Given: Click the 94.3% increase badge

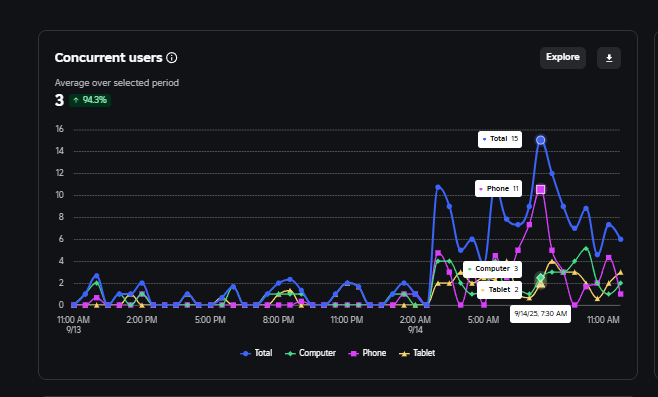Looking at the screenshot, I should point(90,100).
